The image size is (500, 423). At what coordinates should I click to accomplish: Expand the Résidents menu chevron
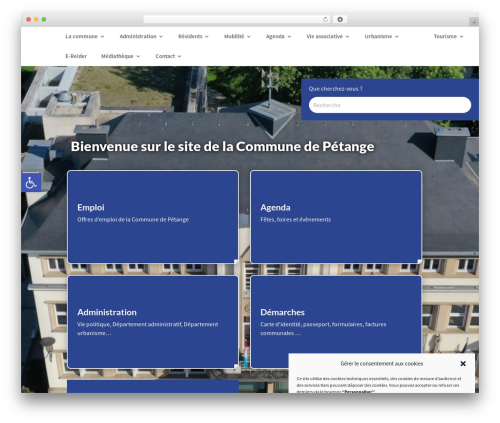pos(207,37)
